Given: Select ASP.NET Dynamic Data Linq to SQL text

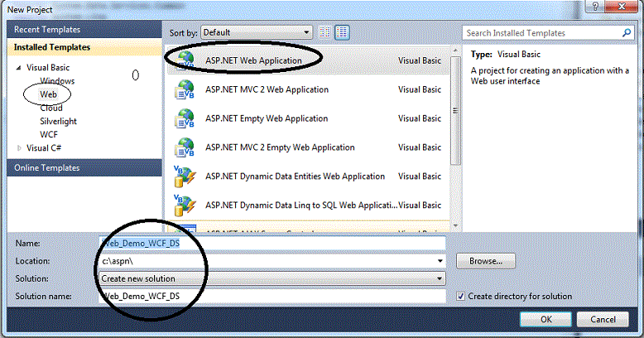Looking at the screenshot, I should pyautogui.click(x=301, y=205).
